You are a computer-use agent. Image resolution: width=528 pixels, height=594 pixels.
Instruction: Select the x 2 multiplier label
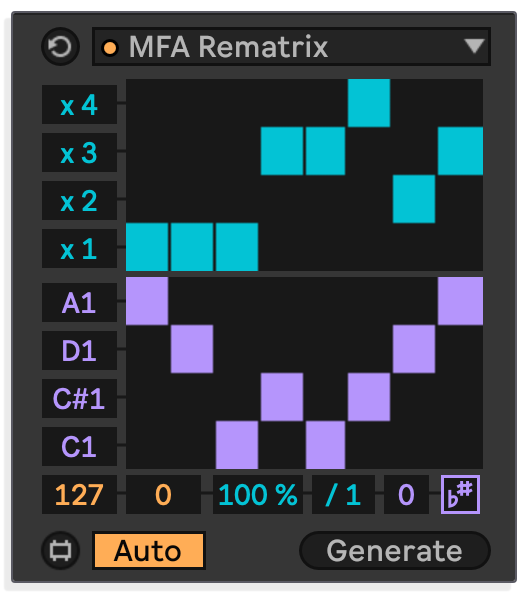(x=79, y=201)
